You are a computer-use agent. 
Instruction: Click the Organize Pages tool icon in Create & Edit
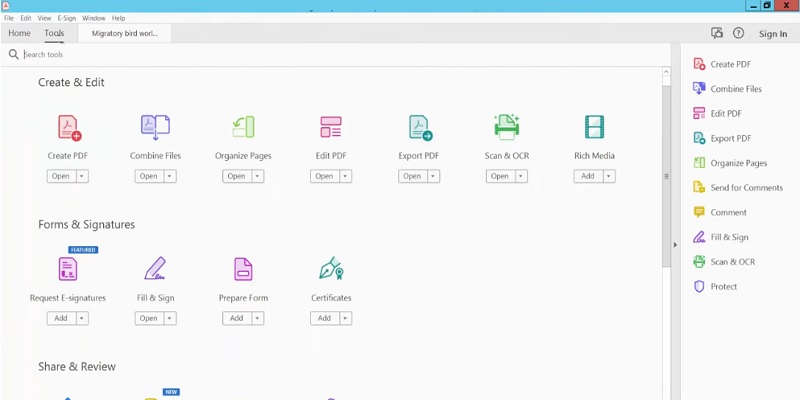243,127
